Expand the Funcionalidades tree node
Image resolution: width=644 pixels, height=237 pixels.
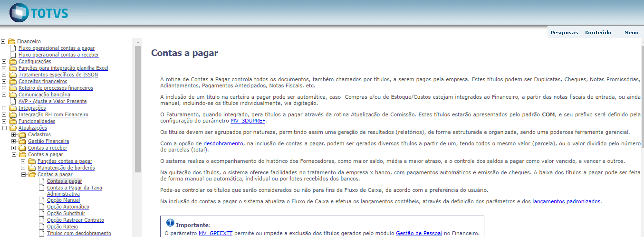4,121
